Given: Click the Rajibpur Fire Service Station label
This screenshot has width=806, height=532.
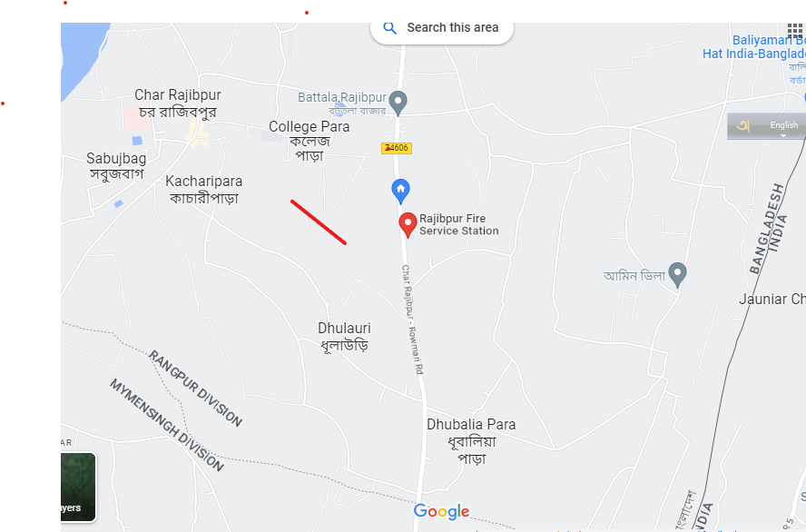Looking at the screenshot, I should (x=458, y=224).
